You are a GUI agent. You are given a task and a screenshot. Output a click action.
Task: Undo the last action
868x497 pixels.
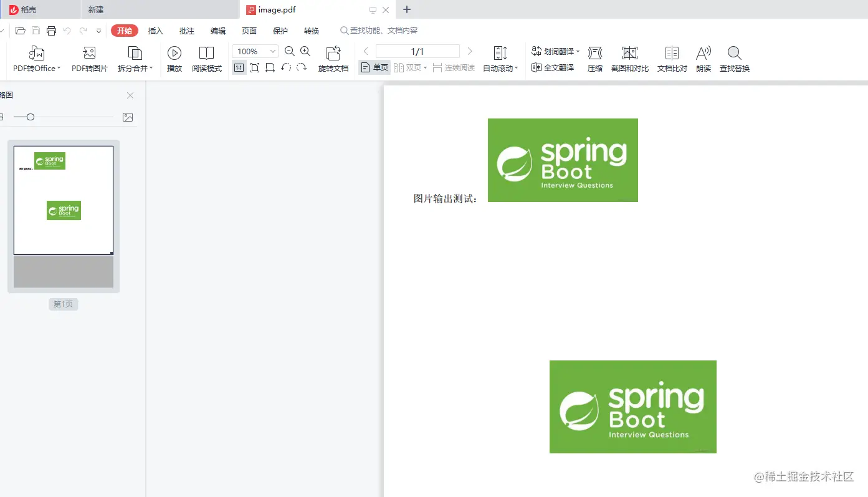67,31
